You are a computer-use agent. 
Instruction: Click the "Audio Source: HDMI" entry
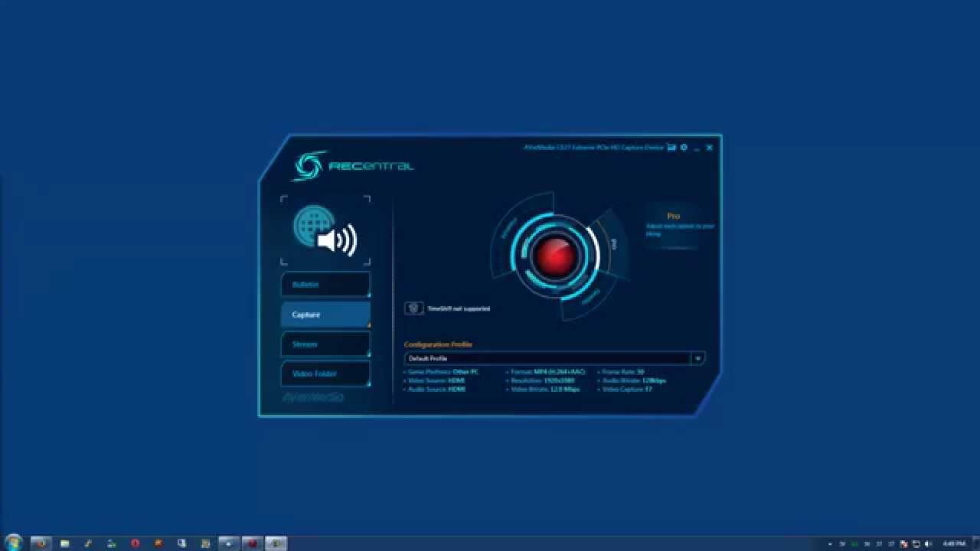436,389
